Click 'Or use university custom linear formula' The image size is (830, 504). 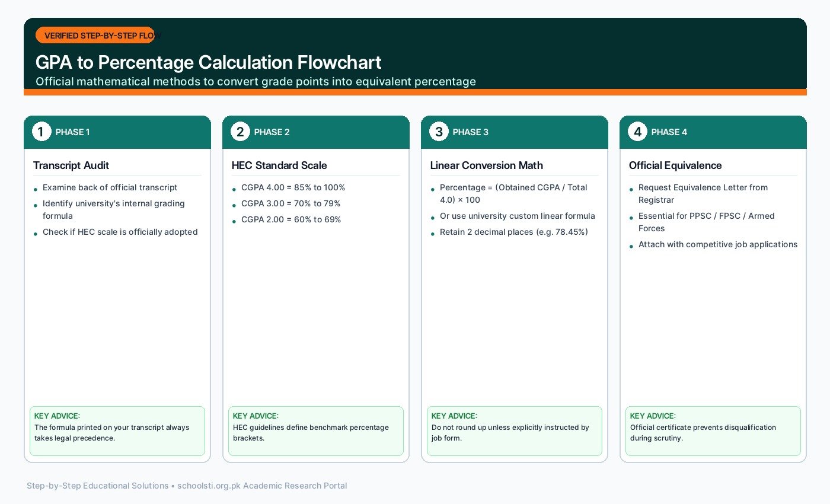[518, 216]
